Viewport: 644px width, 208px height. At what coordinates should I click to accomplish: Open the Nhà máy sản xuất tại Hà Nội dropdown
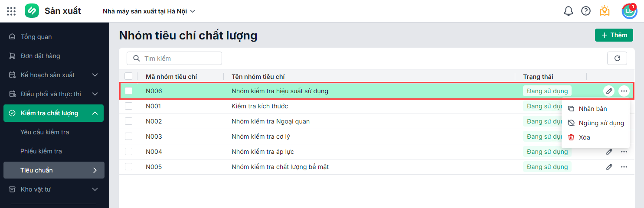tap(149, 11)
